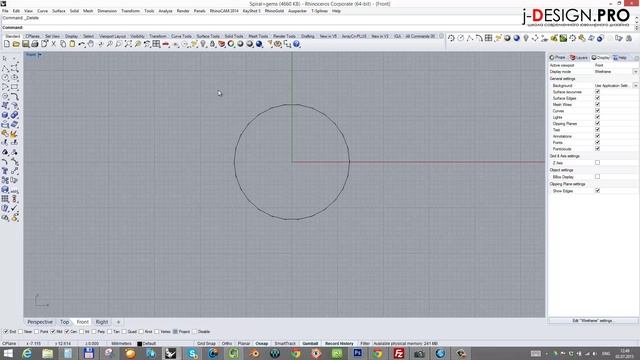The height and width of the screenshot is (360, 640).
Task: Click the Millimeters units status field
Action: (x=121, y=344)
